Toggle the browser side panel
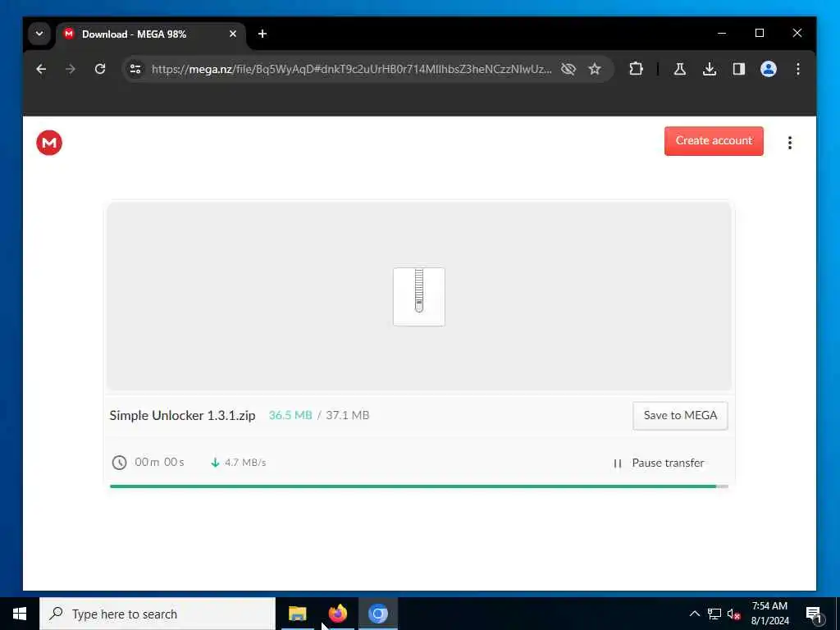The width and height of the screenshot is (840, 630). point(739,69)
